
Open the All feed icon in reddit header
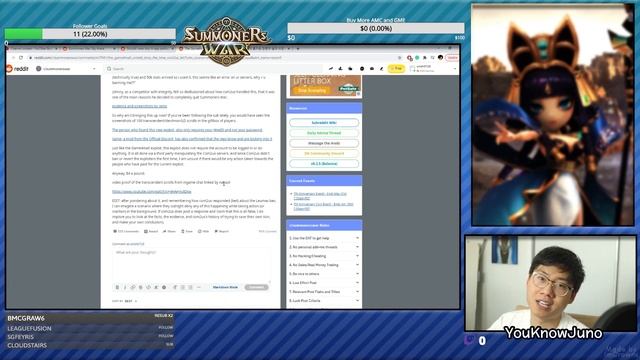[x=340, y=69]
